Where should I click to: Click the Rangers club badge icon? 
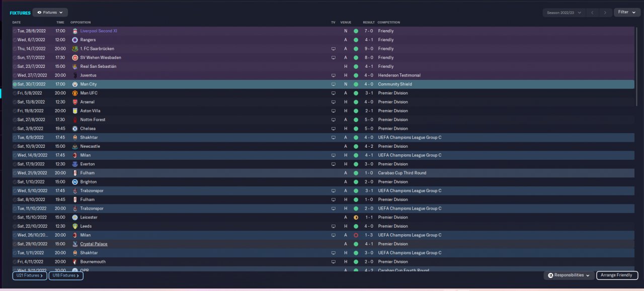(x=75, y=40)
